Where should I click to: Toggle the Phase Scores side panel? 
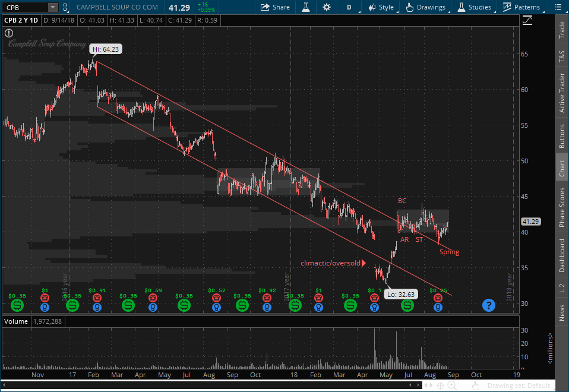pyautogui.click(x=561, y=207)
